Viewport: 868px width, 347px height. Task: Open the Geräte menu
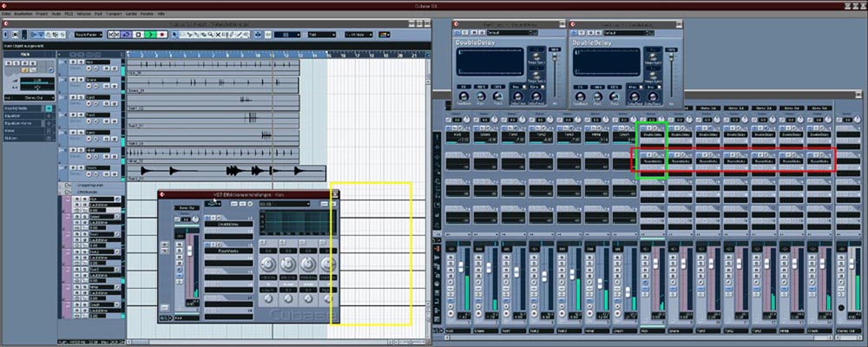point(131,14)
